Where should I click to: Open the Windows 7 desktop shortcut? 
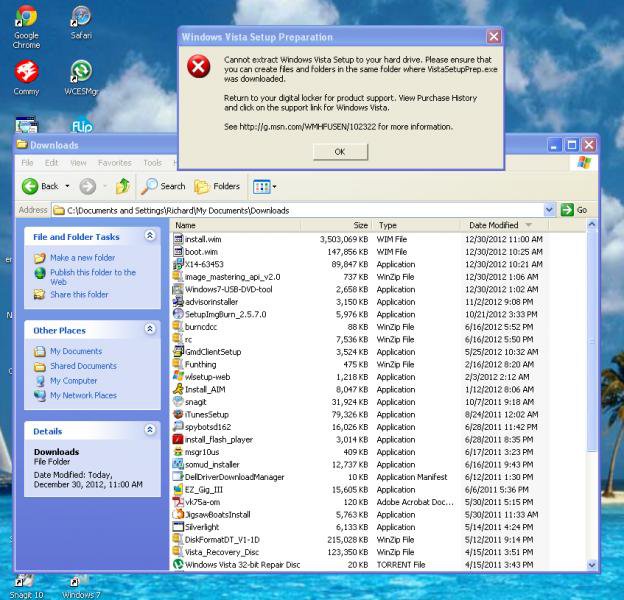point(81,587)
